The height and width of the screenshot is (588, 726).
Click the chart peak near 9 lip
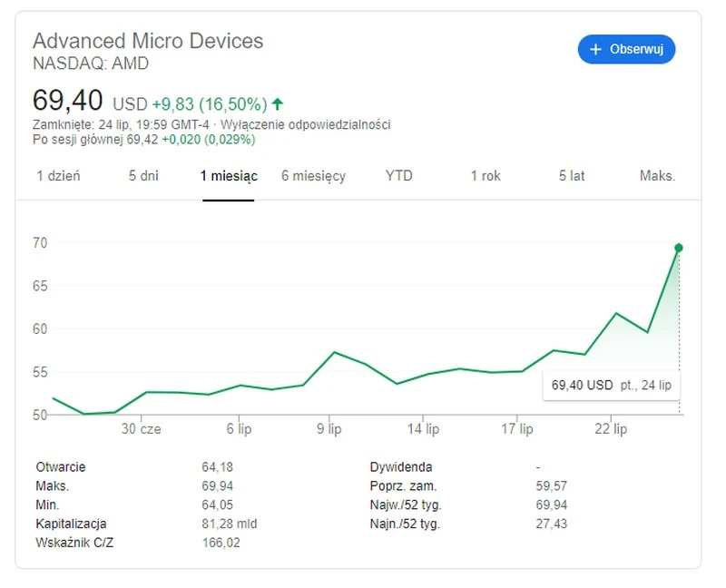click(334, 352)
